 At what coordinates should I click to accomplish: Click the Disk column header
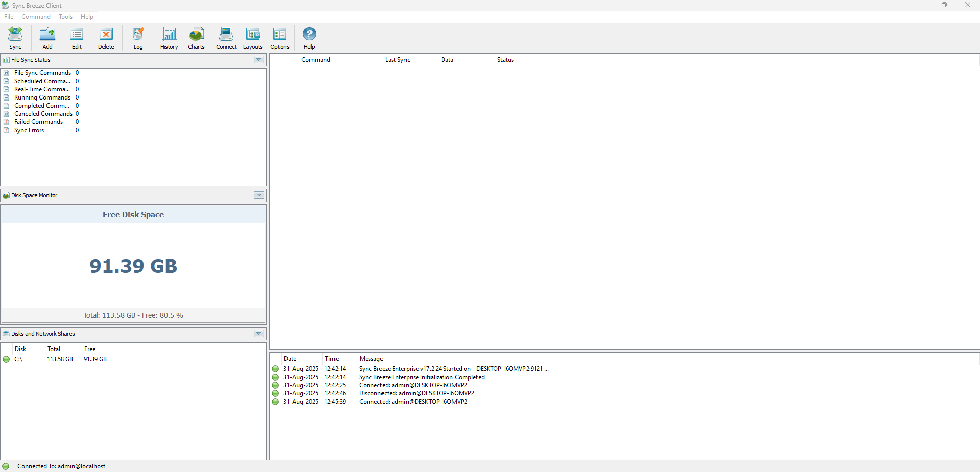click(x=29, y=349)
